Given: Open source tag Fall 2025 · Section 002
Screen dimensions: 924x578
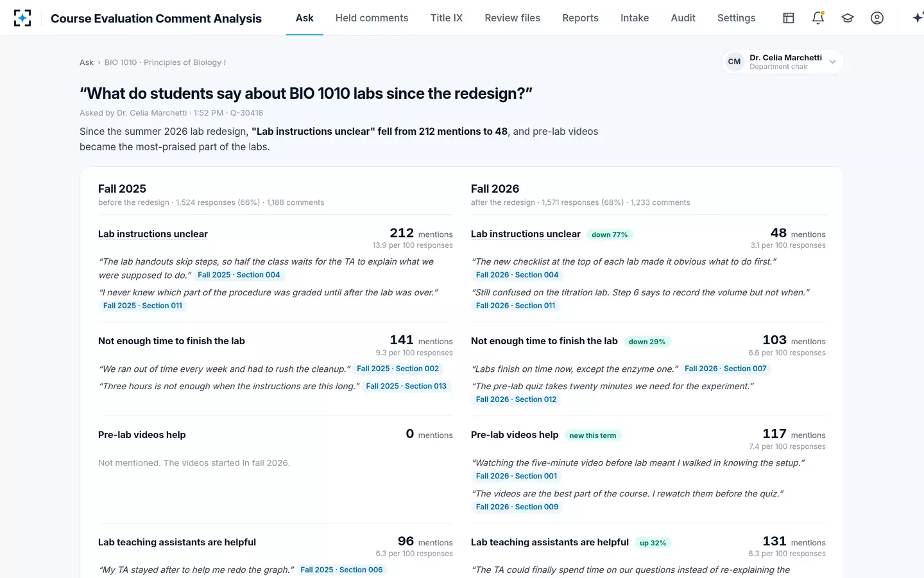Looking at the screenshot, I should 398,369.
